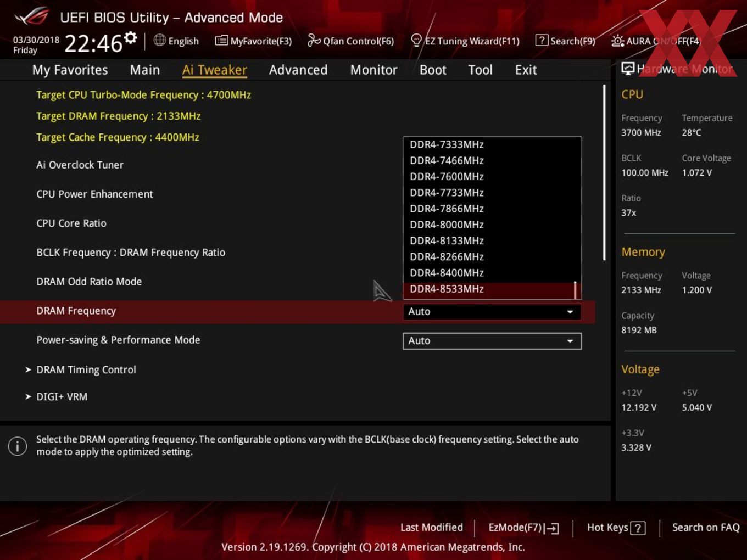This screenshot has width=747, height=560.
Task: Select DRAM Odd Ratio Mode setting
Action: tap(89, 282)
